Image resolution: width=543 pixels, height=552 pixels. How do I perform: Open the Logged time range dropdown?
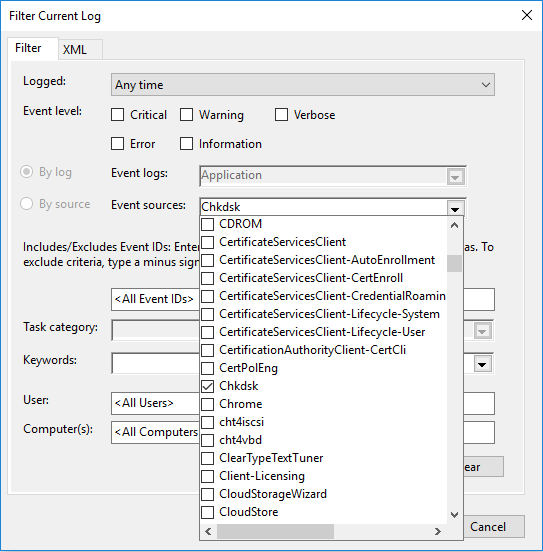click(303, 85)
